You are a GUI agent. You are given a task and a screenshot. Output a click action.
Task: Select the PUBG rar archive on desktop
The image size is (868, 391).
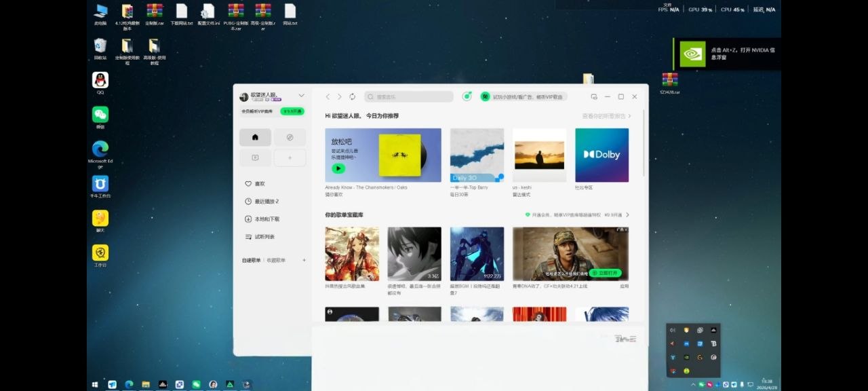(235, 17)
